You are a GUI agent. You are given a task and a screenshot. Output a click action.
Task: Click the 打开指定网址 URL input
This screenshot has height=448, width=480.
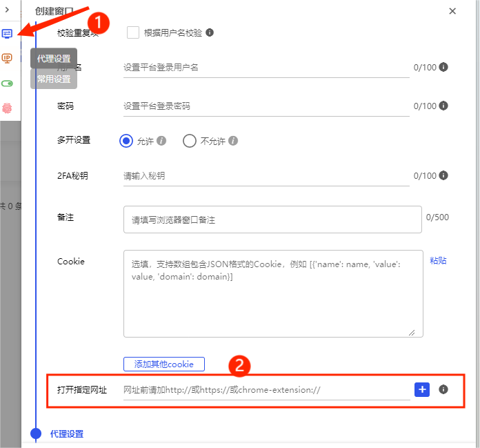coord(266,390)
